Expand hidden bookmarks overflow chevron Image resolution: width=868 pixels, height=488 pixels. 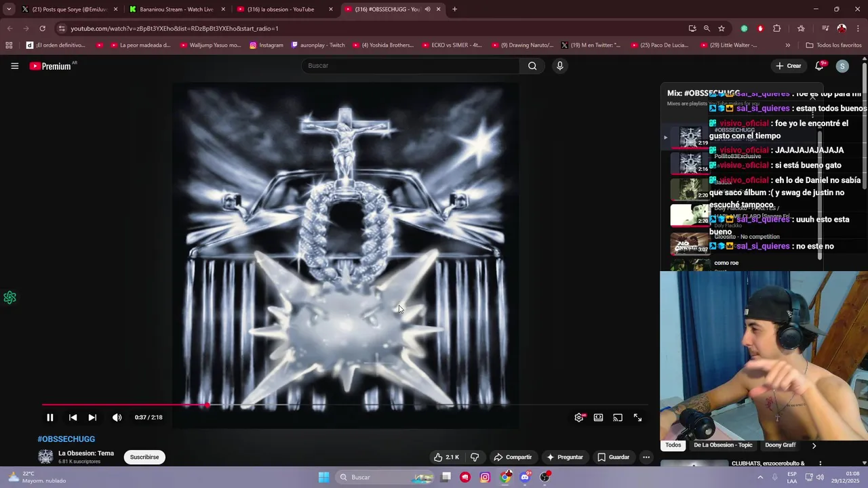click(x=787, y=45)
